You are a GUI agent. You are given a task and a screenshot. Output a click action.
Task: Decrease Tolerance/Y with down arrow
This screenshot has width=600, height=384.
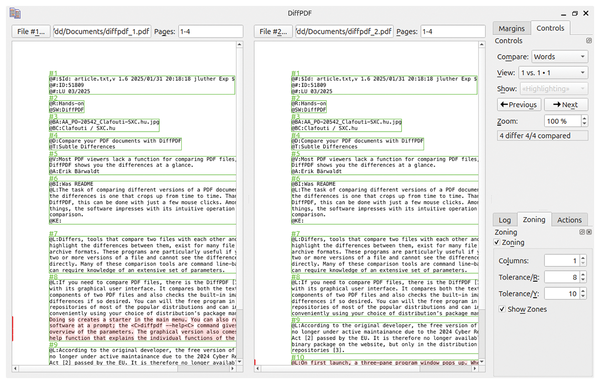click(x=583, y=296)
